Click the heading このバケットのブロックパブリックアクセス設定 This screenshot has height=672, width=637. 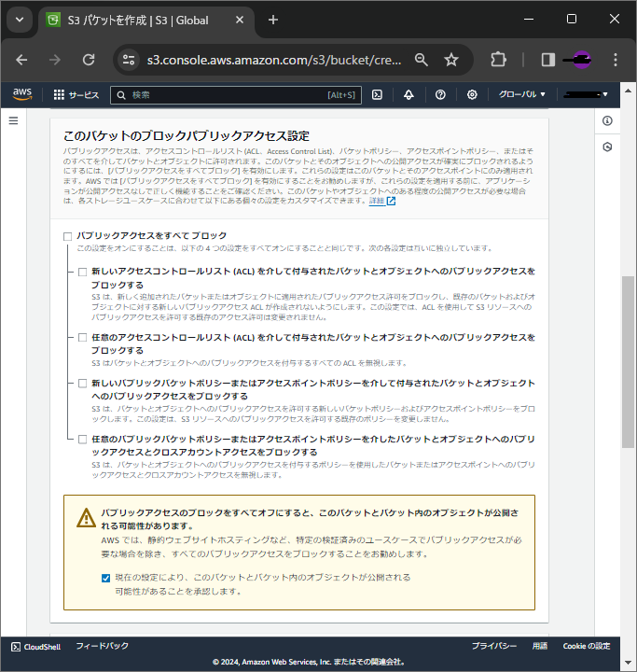[x=187, y=136]
